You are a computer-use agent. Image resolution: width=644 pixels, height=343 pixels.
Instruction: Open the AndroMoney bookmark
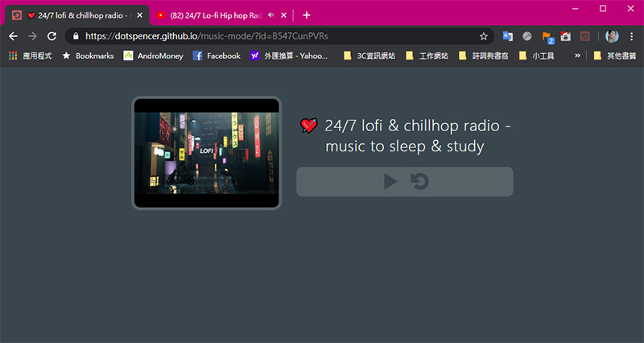pyautogui.click(x=153, y=56)
